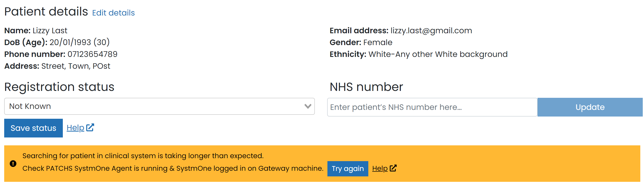Click the phone number 07123654789
This screenshot has width=644, height=186.
point(92,54)
